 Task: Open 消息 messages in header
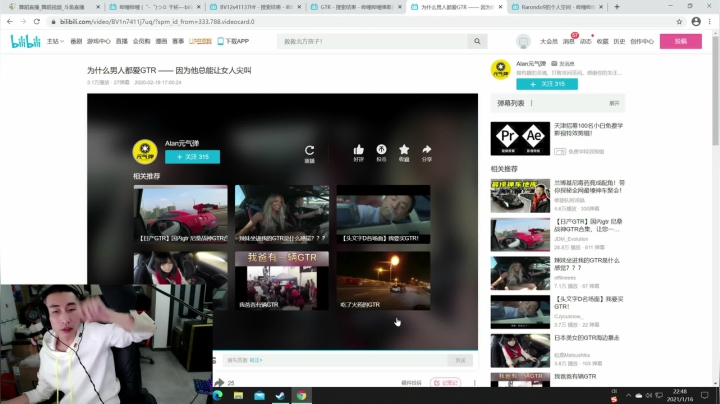(x=568, y=41)
